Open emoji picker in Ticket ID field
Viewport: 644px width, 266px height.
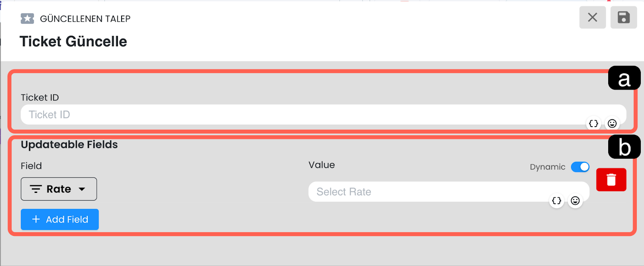click(612, 123)
